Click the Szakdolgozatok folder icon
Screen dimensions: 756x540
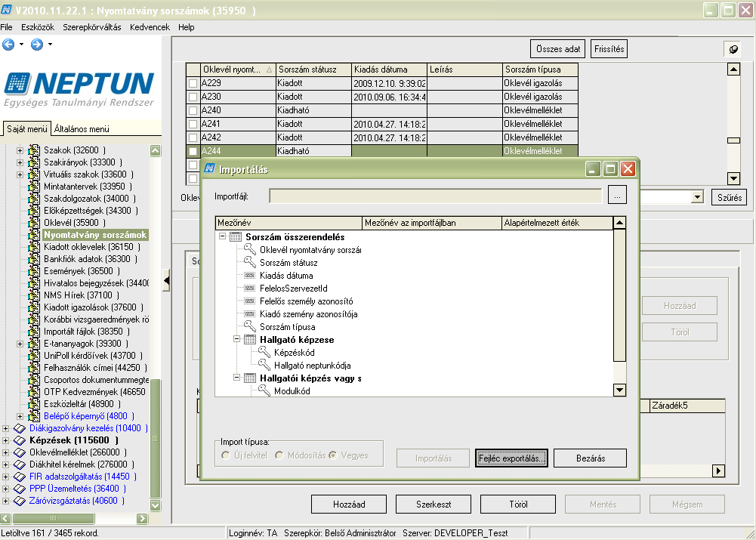coord(34,198)
